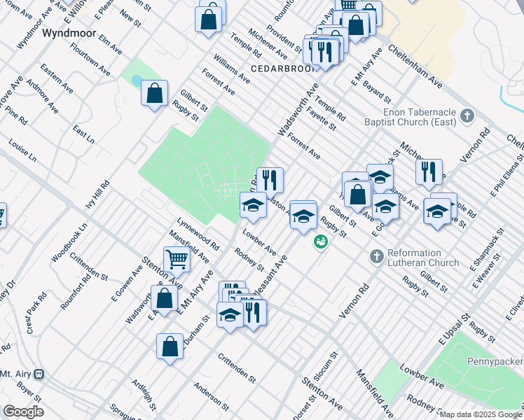Click the Pine Rd label
Viewport: 524px width, 420px height.
click(x=16, y=116)
